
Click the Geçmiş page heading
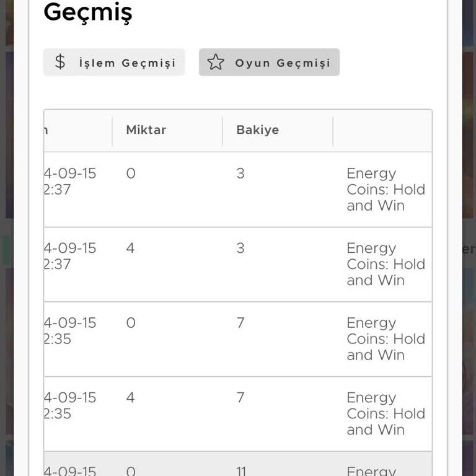click(x=88, y=12)
